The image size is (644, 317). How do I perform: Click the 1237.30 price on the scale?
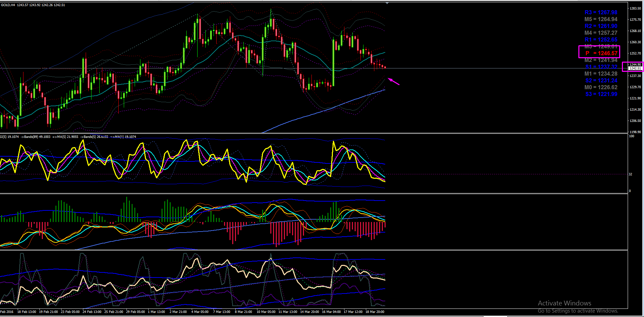(x=635, y=76)
